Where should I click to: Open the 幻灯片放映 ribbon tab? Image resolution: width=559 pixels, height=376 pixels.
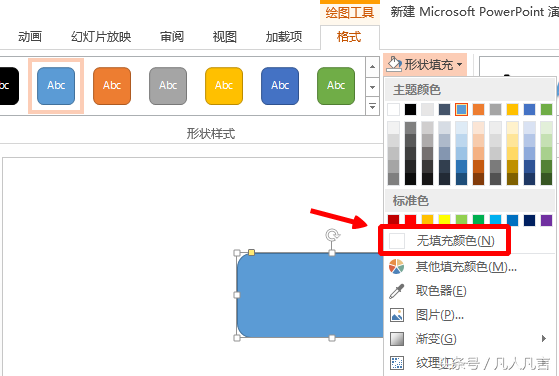[x=101, y=37]
